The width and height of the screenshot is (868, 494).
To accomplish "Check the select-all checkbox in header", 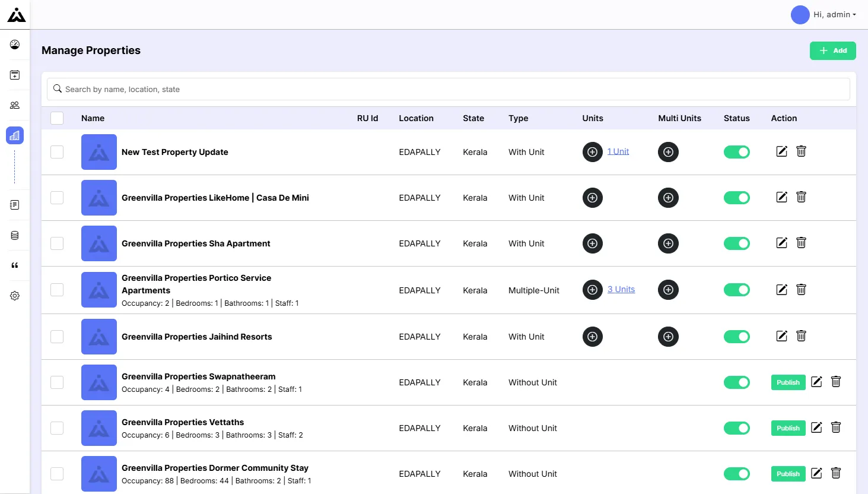I will (57, 118).
